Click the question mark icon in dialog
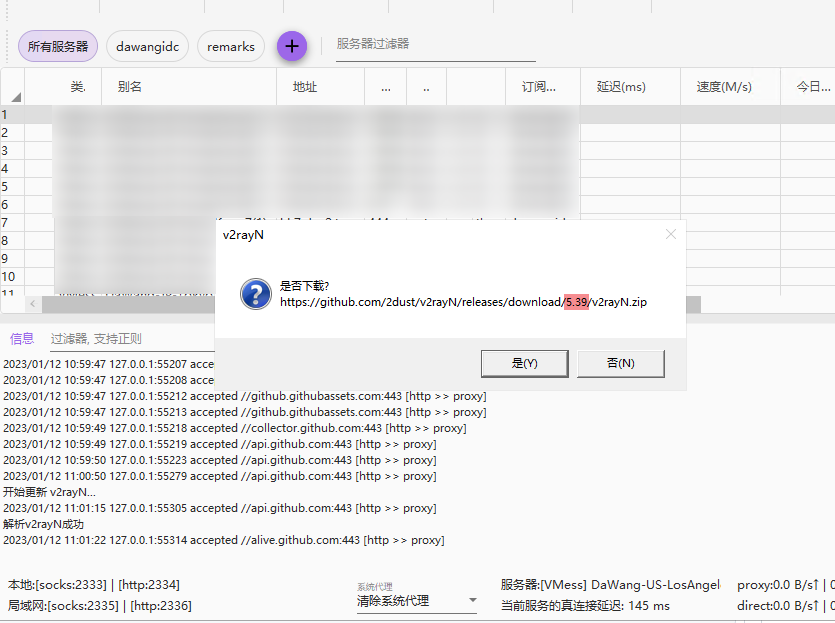Viewport: 835px width, 623px height. (x=256, y=294)
